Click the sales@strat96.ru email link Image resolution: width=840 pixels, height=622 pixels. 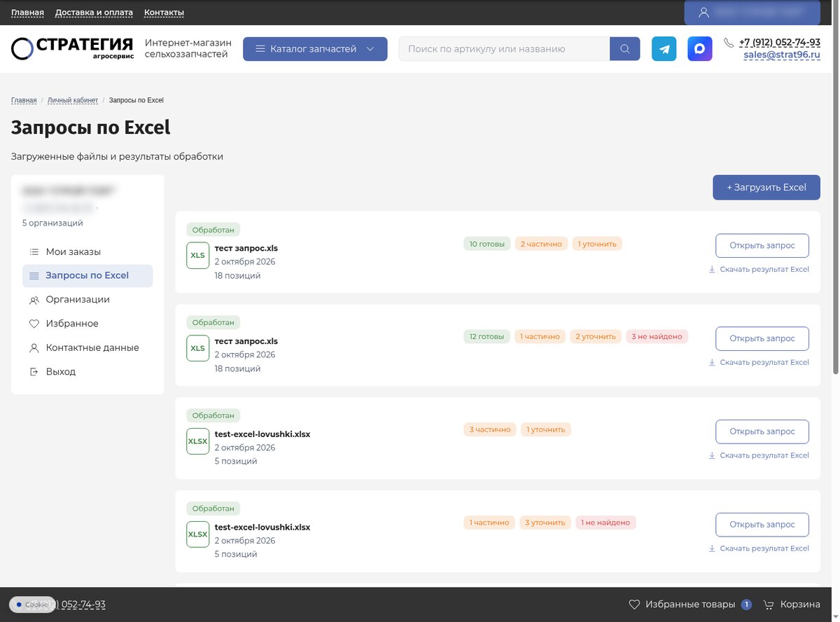[782, 55]
